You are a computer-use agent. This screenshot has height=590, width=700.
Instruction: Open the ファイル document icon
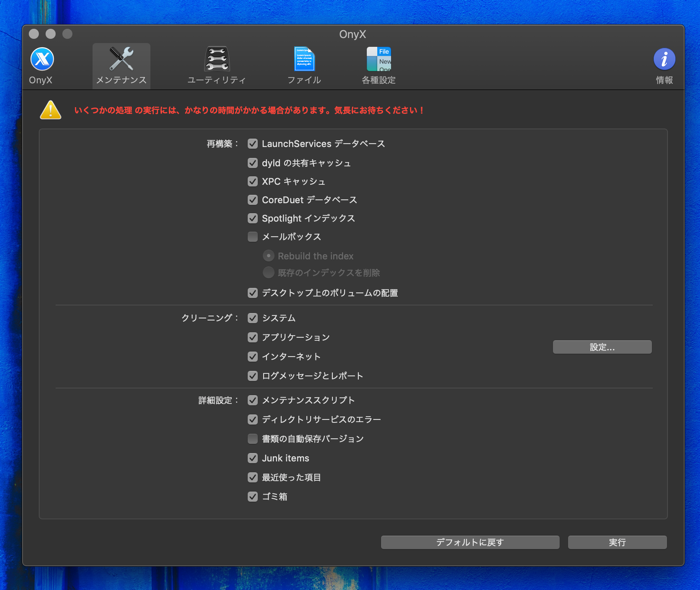(304, 59)
